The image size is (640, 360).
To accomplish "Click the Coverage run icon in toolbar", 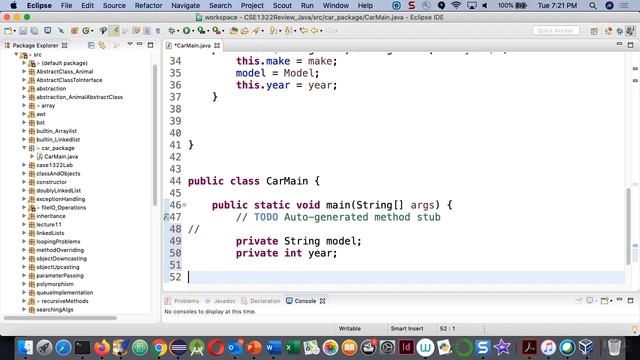I will click(201, 31).
